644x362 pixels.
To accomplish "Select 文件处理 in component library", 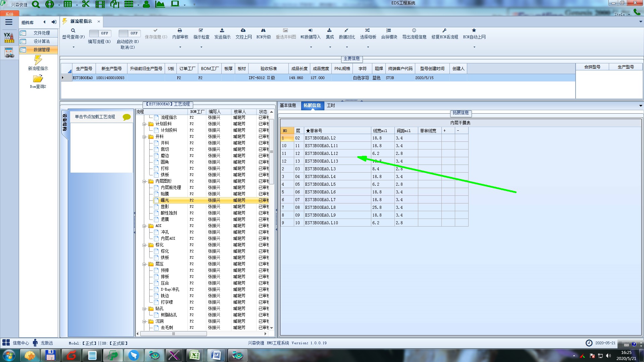I will pyautogui.click(x=42, y=33).
